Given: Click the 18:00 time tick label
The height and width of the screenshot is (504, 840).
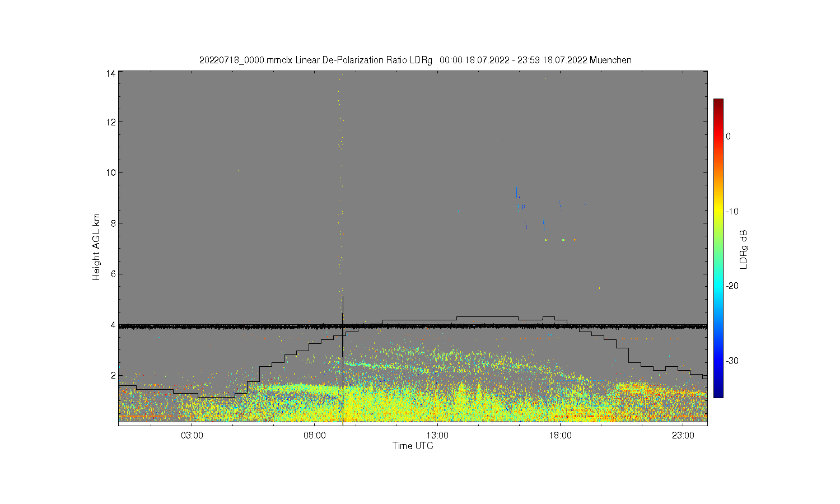Looking at the screenshot, I should pyautogui.click(x=560, y=435).
